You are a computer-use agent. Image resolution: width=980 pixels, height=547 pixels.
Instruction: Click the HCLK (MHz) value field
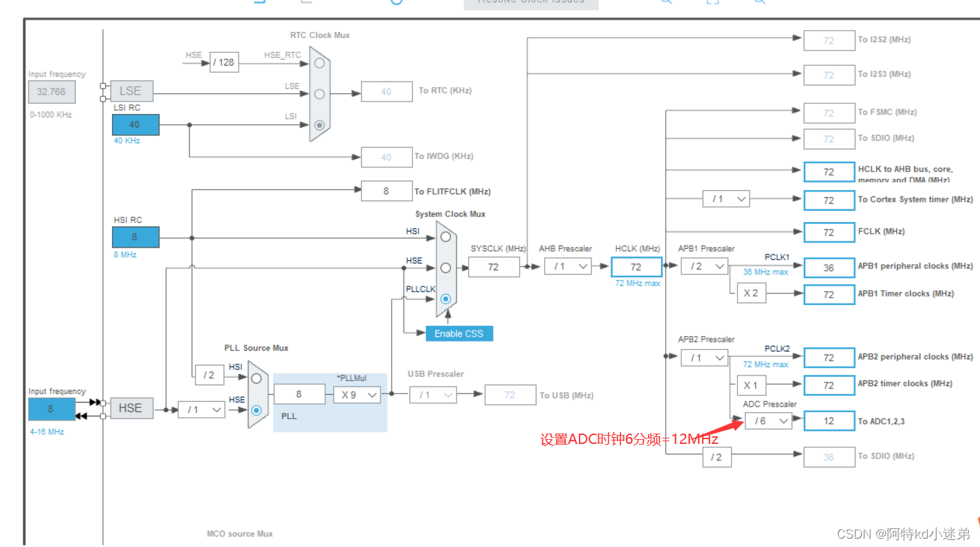click(636, 266)
